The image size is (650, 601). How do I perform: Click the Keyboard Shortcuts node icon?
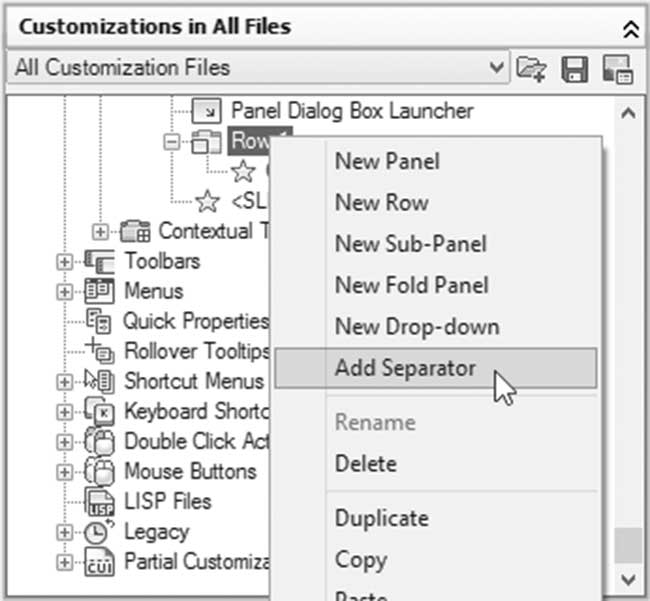99,412
